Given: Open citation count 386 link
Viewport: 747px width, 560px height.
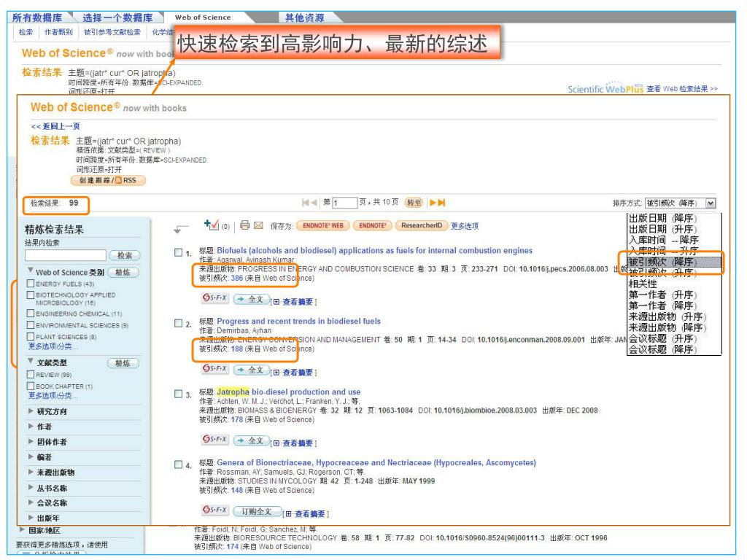Looking at the screenshot, I should pyautogui.click(x=237, y=278).
